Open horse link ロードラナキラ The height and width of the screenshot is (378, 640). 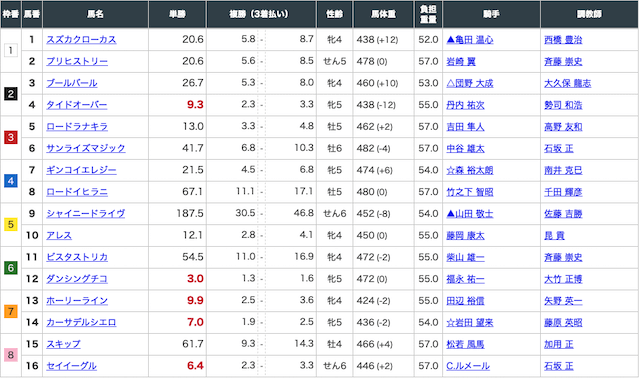[x=77, y=127]
